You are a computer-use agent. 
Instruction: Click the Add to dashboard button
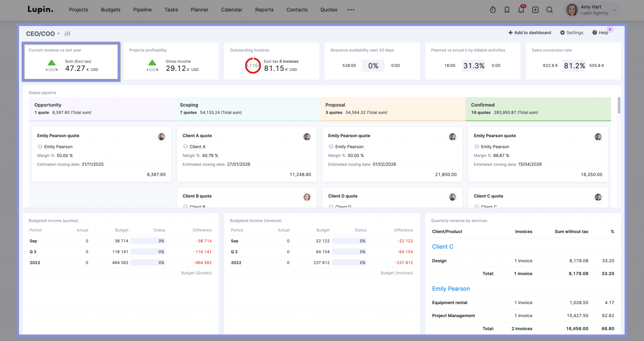point(530,32)
